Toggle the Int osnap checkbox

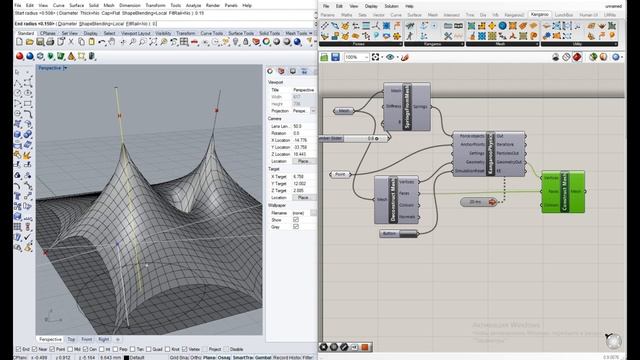tap(102, 349)
